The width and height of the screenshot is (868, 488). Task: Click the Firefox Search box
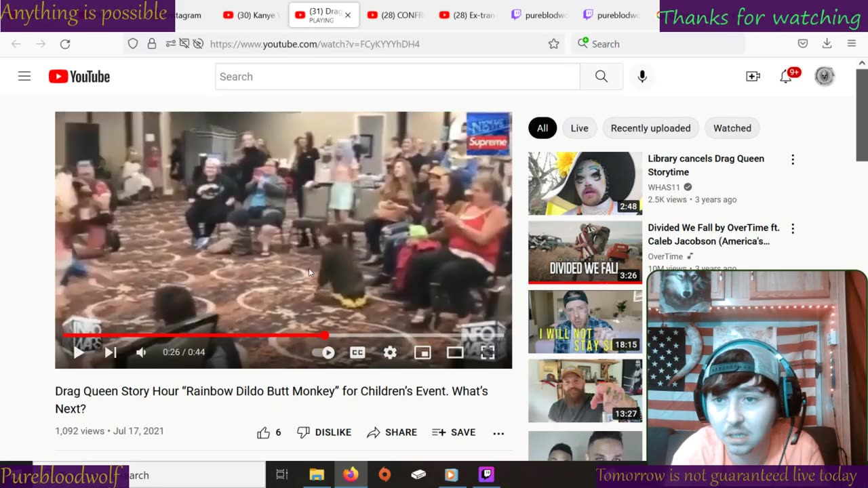pyautogui.click(x=658, y=44)
